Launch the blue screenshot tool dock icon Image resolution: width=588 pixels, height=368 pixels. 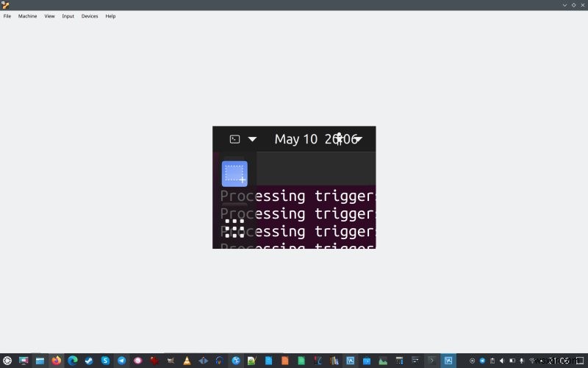pyautogui.click(x=234, y=174)
